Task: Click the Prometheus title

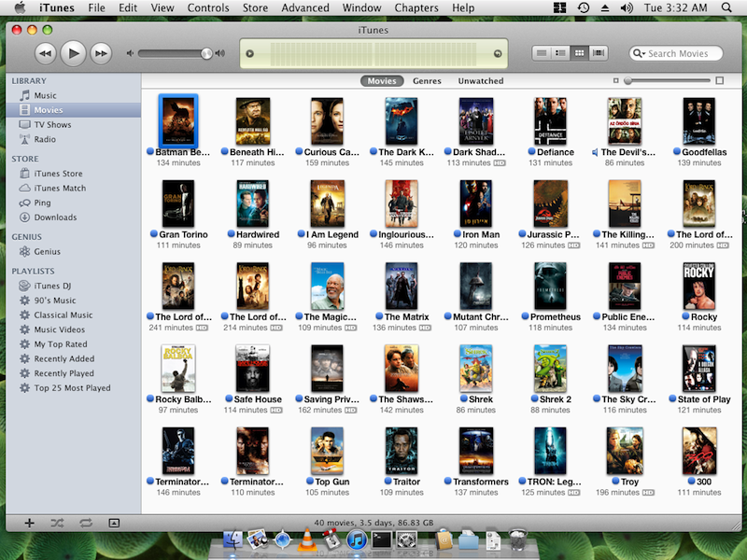Action: tap(556, 316)
